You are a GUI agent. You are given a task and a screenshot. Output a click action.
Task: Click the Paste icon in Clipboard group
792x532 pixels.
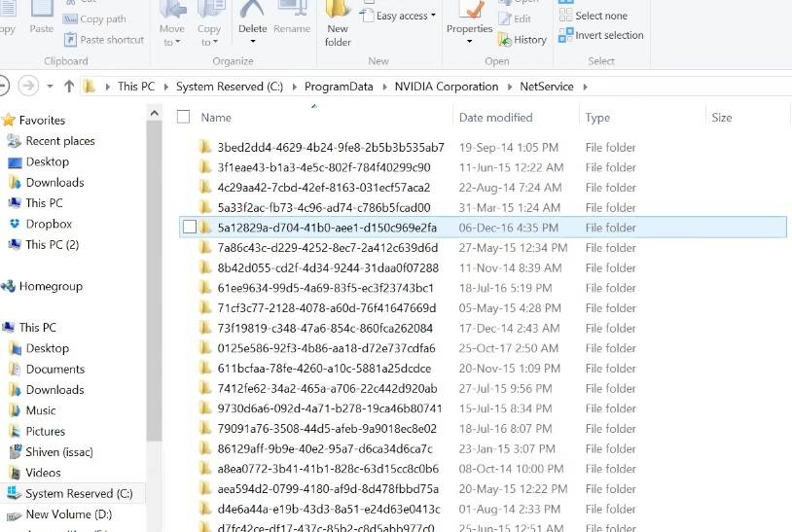[42, 9]
